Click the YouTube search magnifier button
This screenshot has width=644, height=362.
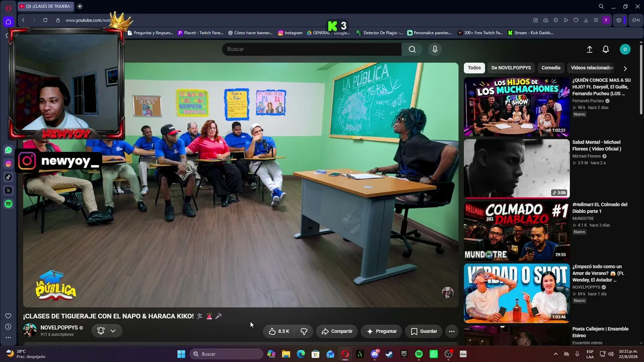tap(412, 49)
